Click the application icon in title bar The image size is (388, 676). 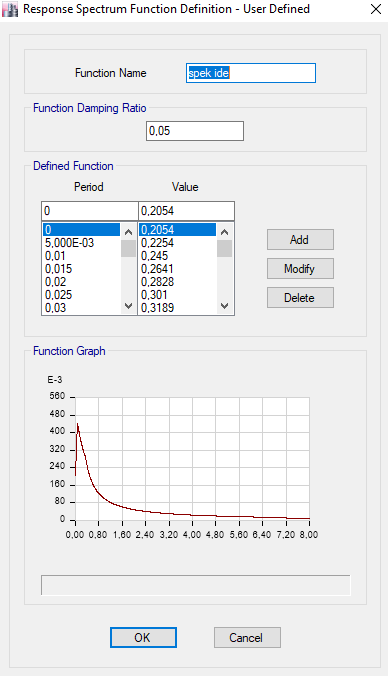pos(10,9)
